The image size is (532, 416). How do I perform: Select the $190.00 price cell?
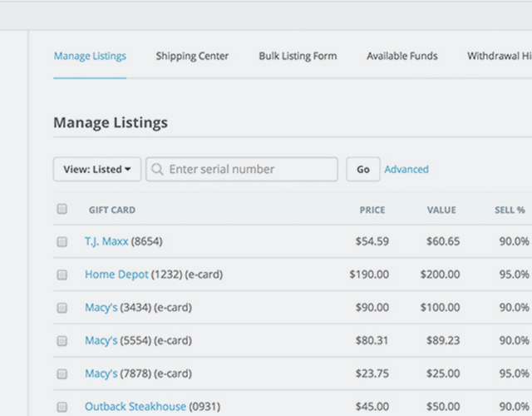(x=369, y=275)
